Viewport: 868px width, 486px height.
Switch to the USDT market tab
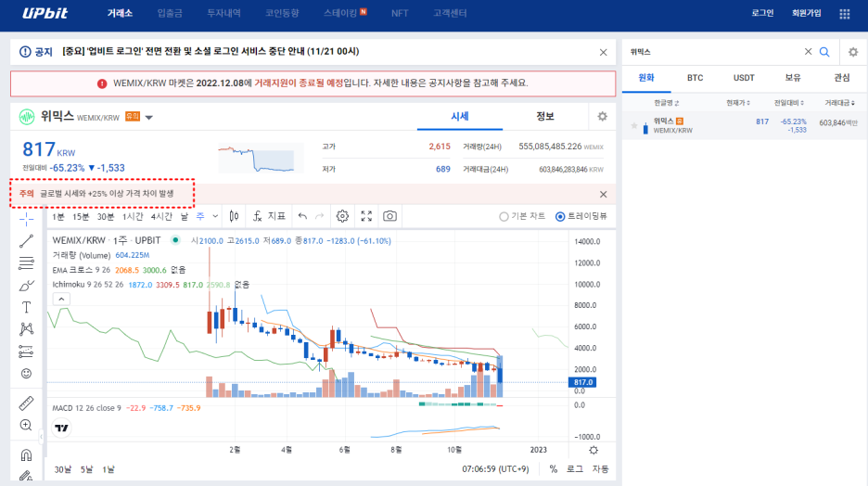click(x=744, y=78)
